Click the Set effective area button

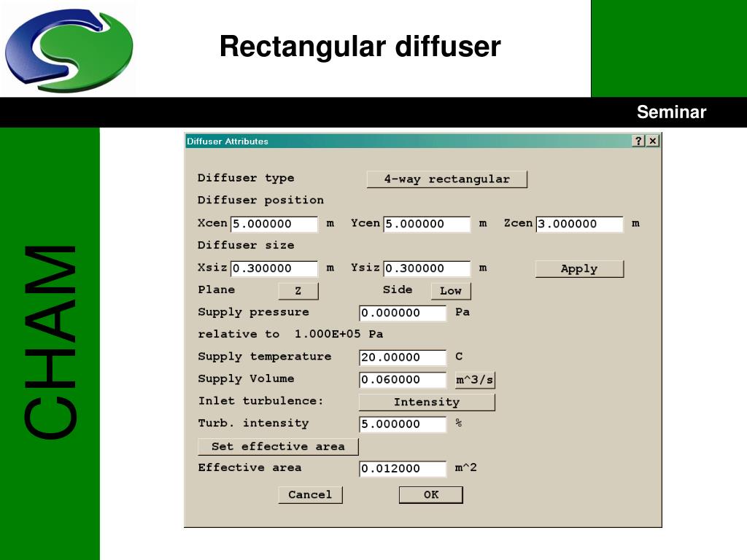(x=278, y=447)
